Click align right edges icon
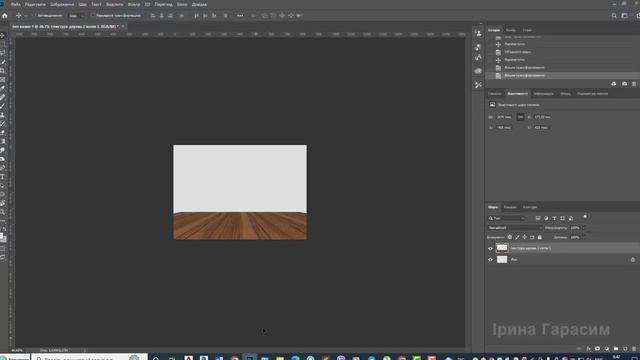 170,16
